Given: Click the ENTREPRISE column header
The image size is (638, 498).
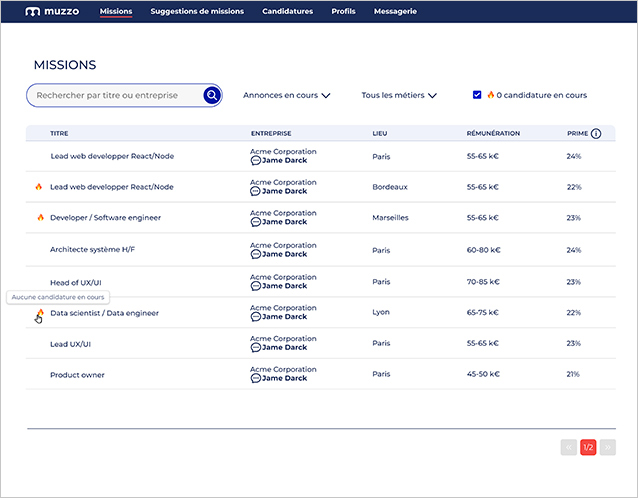Looking at the screenshot, I should (x=271, y=133).
